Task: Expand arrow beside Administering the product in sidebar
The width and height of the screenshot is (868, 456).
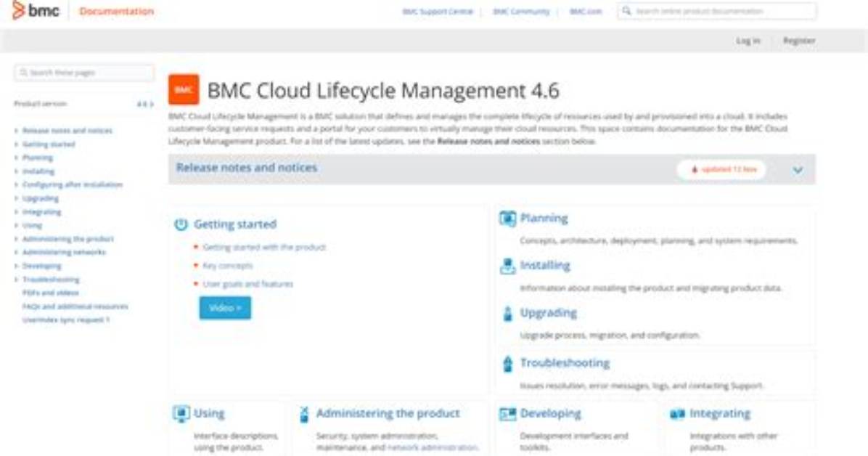Action: (x=16, y=239)
